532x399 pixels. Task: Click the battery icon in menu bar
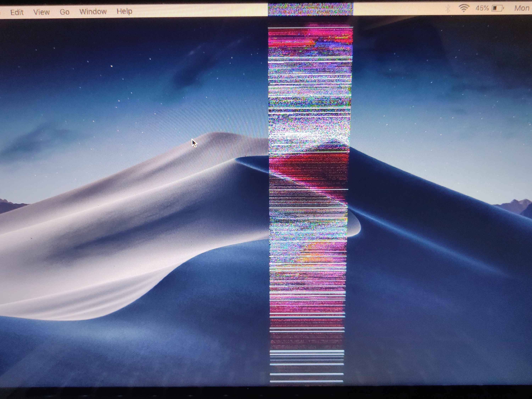click(497, 8)
